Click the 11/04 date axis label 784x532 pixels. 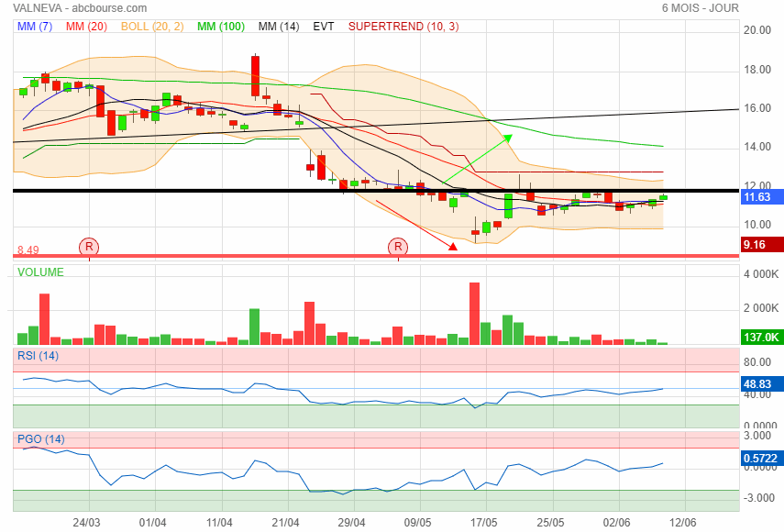click(x=219, y=523)
